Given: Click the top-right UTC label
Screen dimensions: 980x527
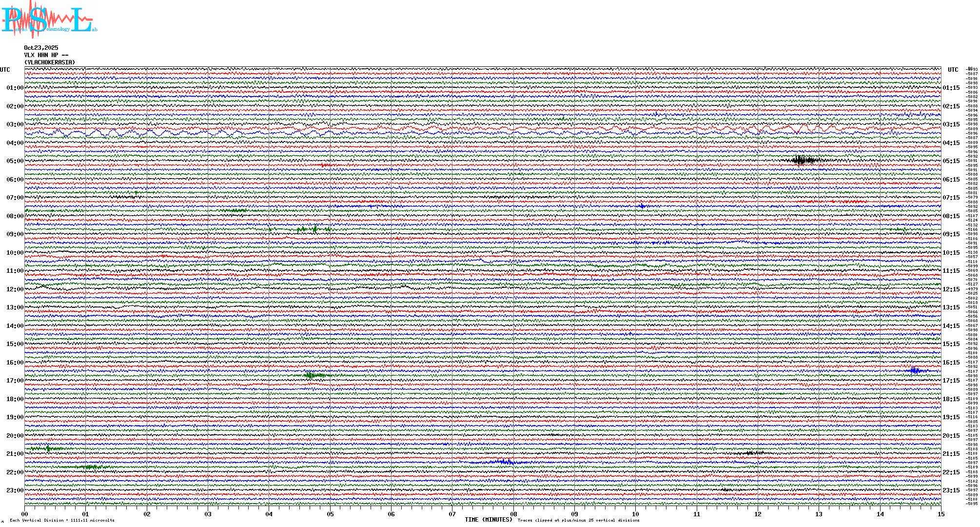Looking at the screenshot, I should click(x=953, y=70).
